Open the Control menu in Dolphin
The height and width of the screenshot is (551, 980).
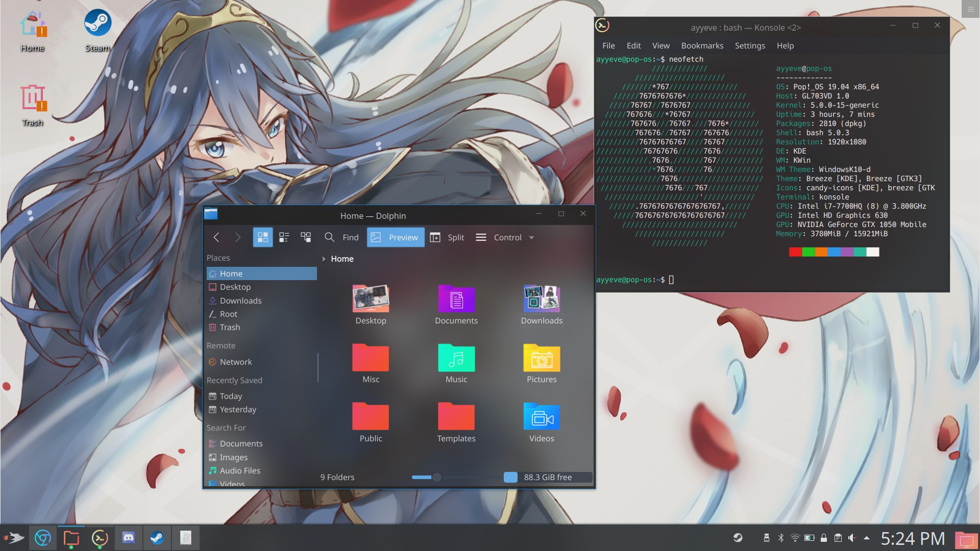point(505,237)
